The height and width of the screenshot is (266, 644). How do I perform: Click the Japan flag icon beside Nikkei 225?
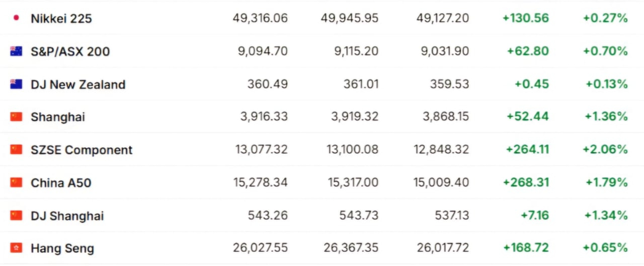click(x=16, y=18)
